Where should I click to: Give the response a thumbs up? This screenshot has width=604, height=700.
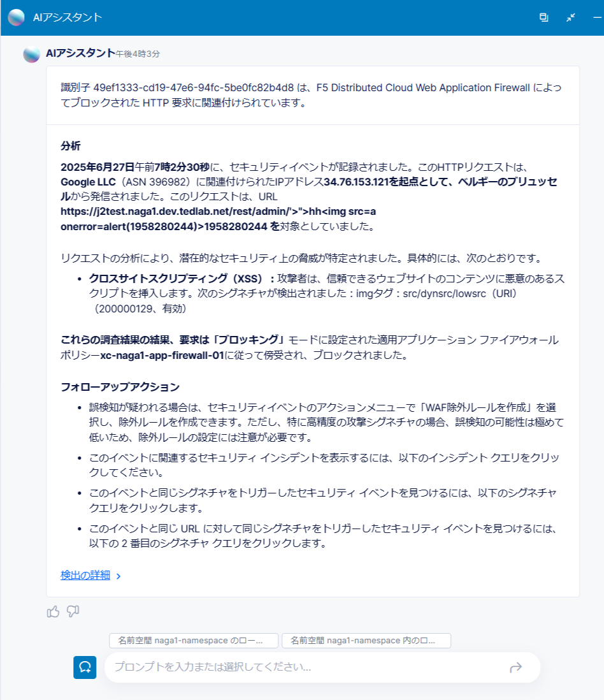pyautogui.click(x=53, y=611)
